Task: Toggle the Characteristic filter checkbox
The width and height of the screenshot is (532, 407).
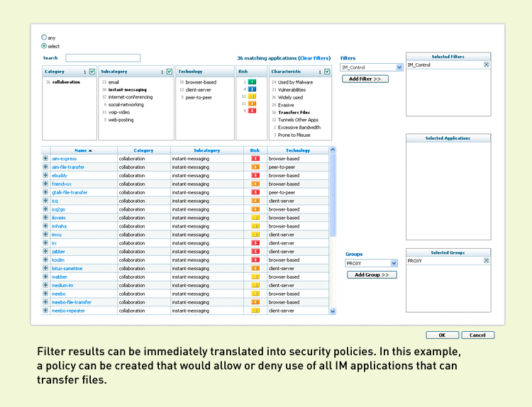Action: (x=327, y=72)
